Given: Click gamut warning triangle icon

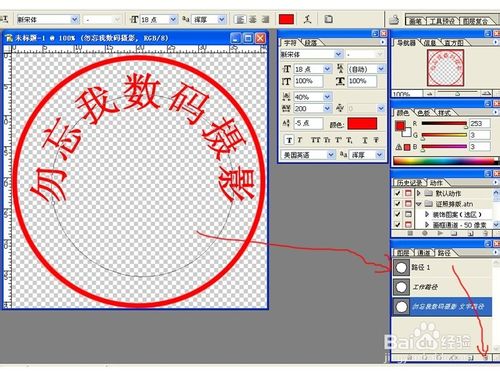Looking at the screenshot, I should tap(399, 147).
